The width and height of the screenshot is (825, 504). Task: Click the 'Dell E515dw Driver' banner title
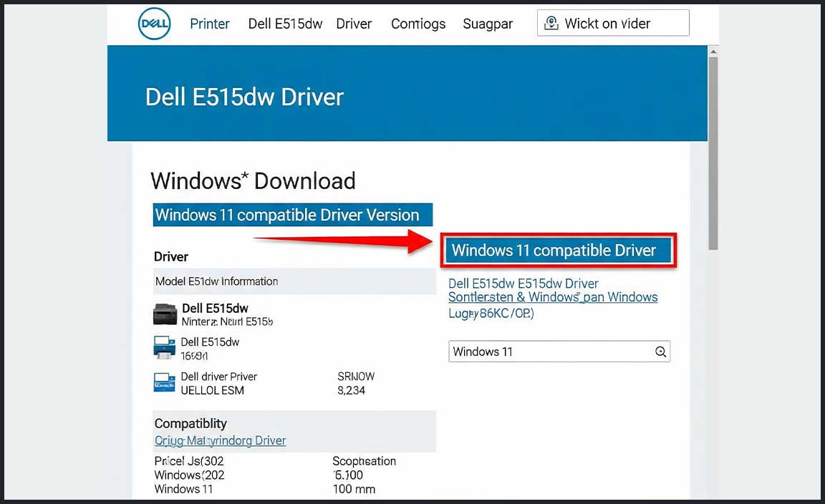[244, 97]
